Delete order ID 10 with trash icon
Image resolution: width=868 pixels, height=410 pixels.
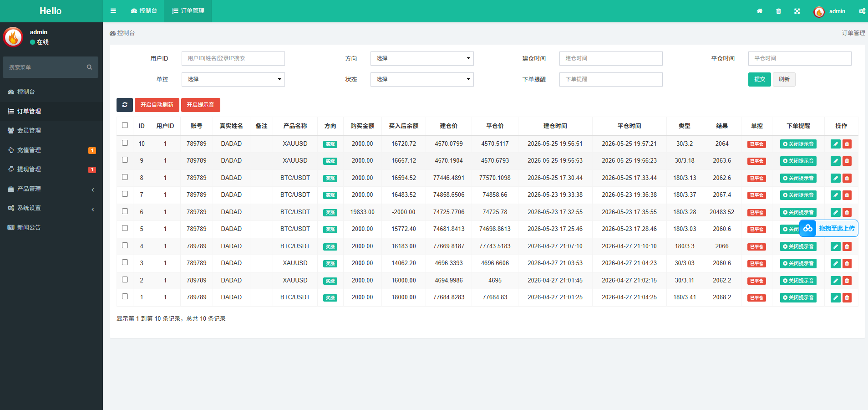(847, 144)
